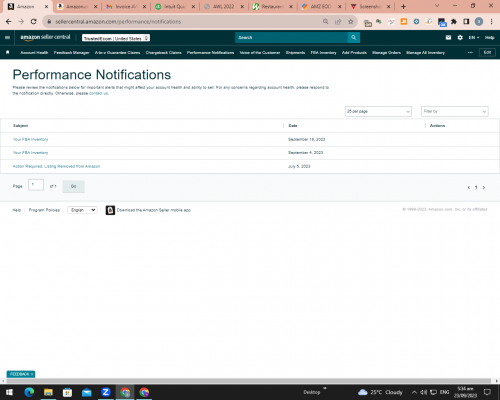Open Voice of the Customer nav item
The height and width of the screenshot is (400, 500).
[260, 53]
